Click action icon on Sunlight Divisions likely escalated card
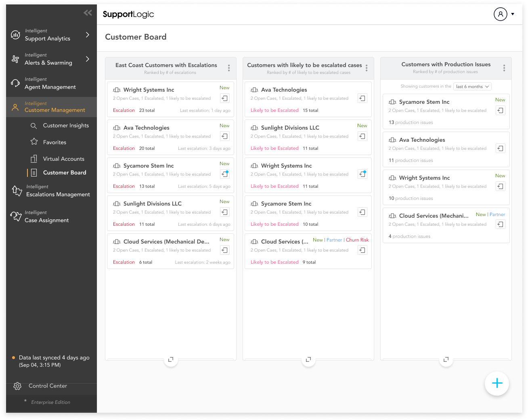528x420 pixels. pos(362,136)
